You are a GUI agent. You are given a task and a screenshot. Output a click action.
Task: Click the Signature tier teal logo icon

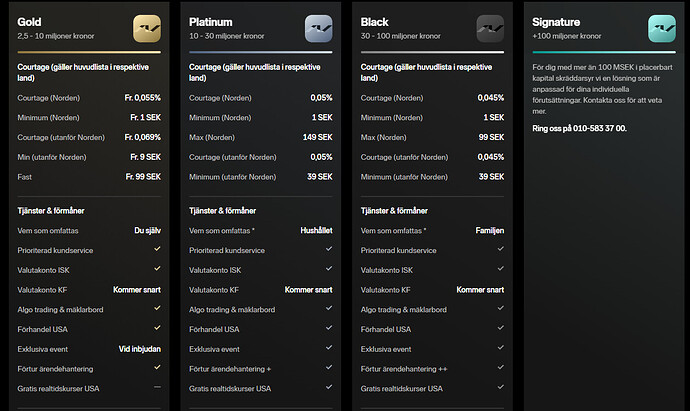[661, 26]
